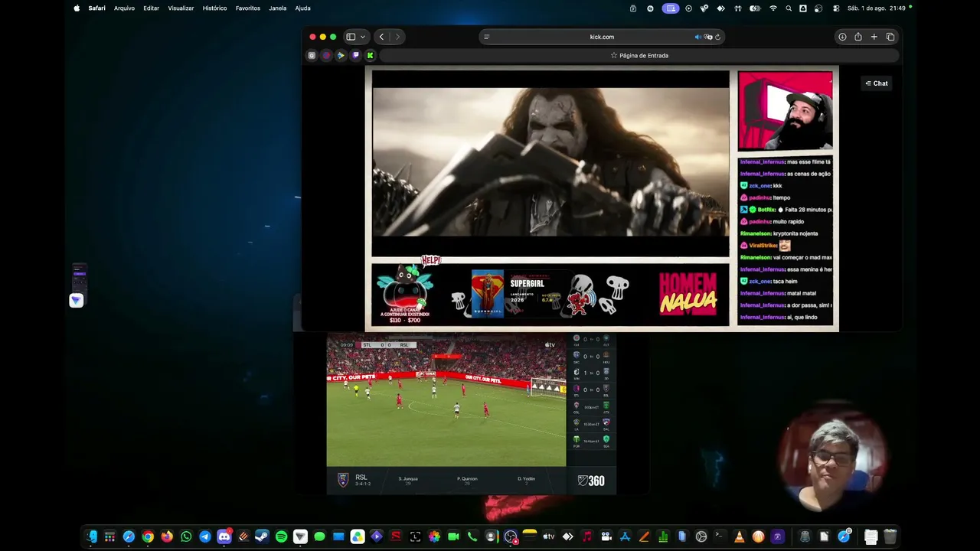This screenshot has height=551, width=980.
Task: Open Discord from the Dock
Action: pos(224,536)
